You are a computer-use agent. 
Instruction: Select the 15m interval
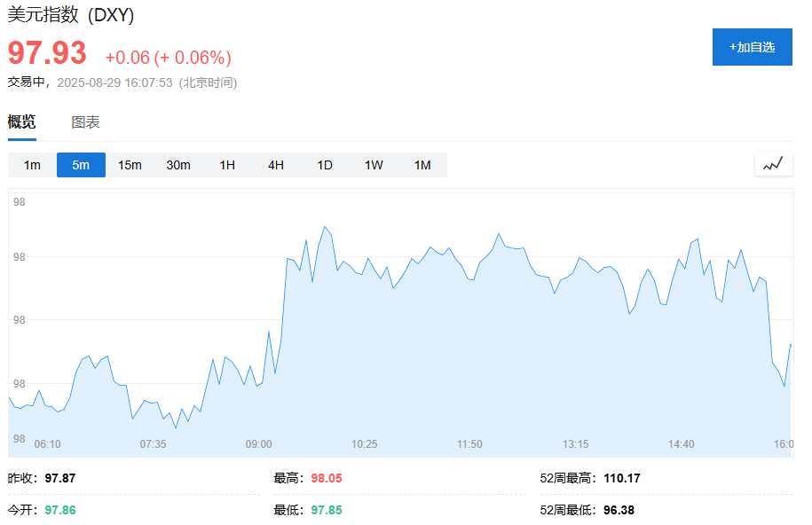[130, 165]
